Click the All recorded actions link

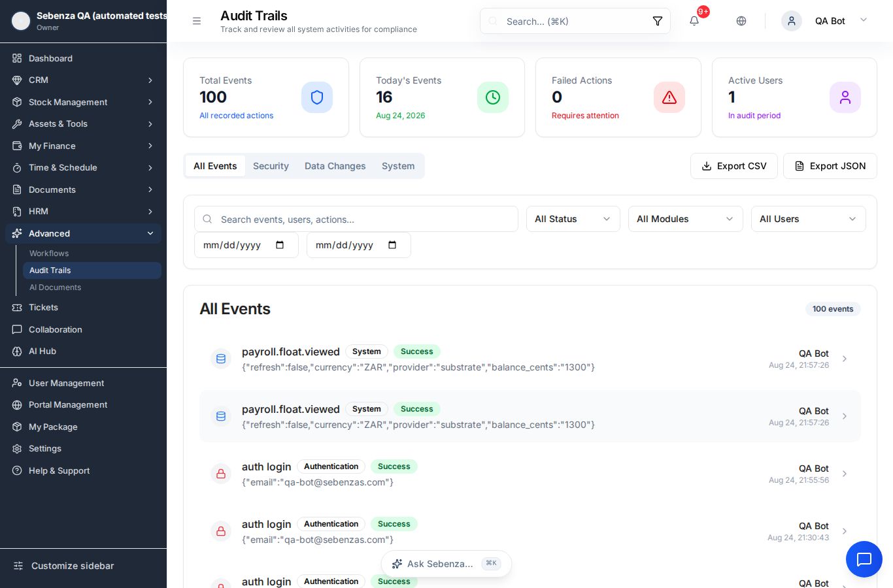(x=237, y=116)
